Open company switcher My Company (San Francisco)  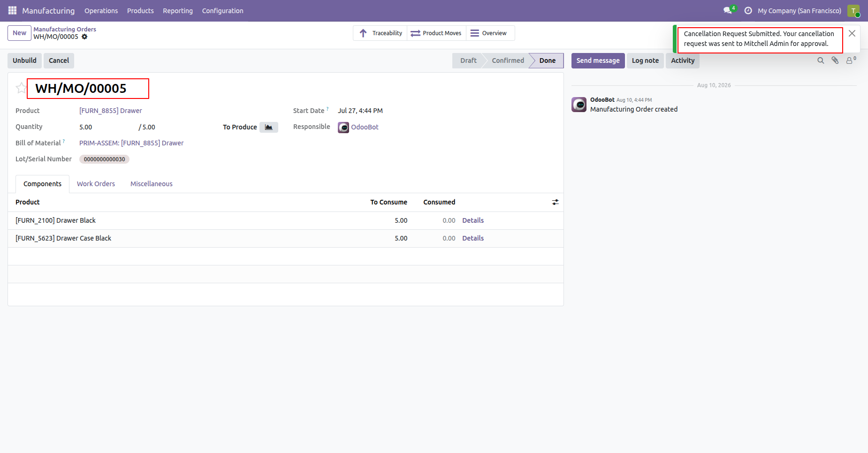(799, 10)
